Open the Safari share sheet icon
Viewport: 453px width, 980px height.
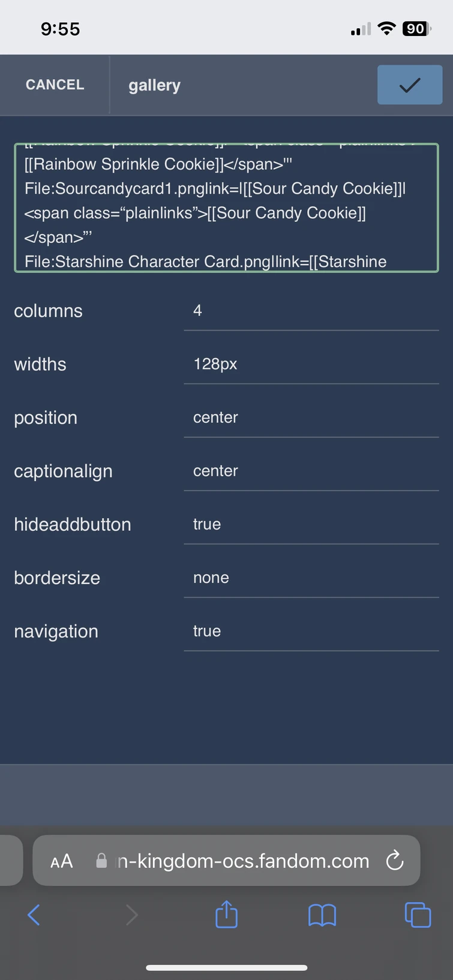tap(227, 914)
